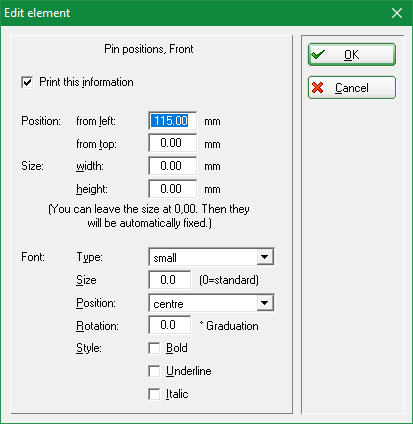
Task: Click the Pin positions, Front heading
Action: click(149, 49)
